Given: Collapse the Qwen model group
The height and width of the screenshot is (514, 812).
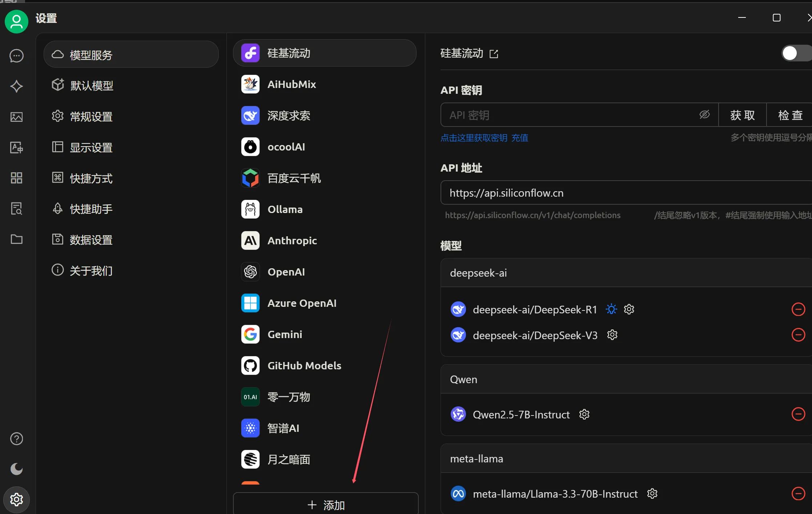Looking at the screenshot, I should point(626,380).
